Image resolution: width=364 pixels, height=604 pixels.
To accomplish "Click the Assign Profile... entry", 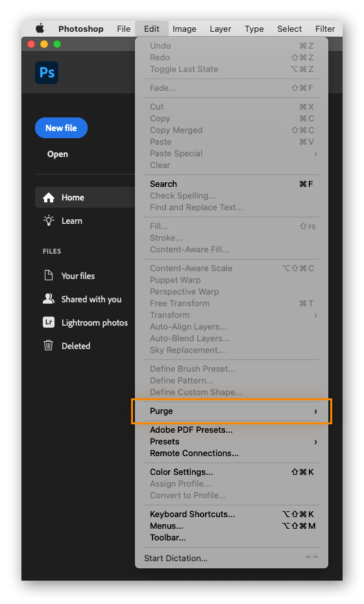I will [x=232, y=484].
